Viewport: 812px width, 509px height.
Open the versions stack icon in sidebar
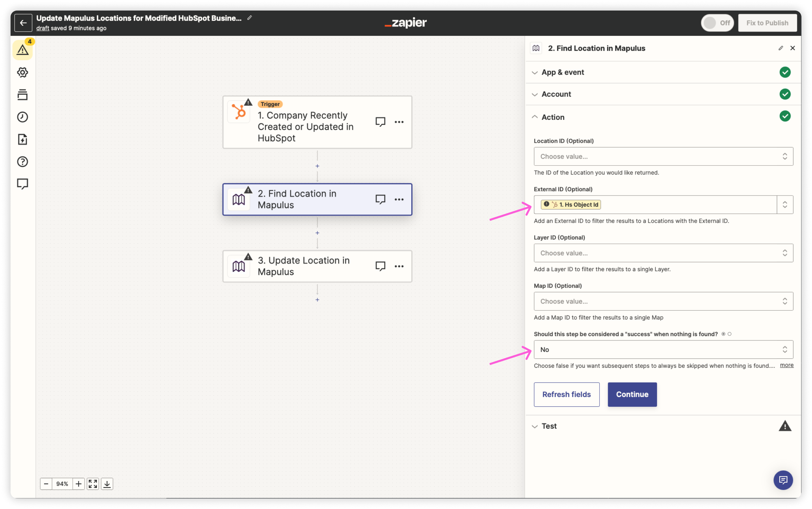pyautogui.click(x=23, y=94)
